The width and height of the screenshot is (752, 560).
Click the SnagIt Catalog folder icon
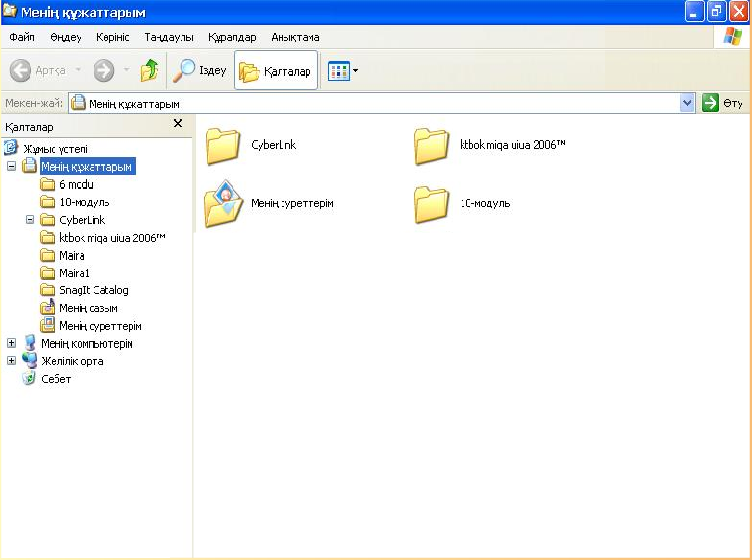(x=48, y=290)
